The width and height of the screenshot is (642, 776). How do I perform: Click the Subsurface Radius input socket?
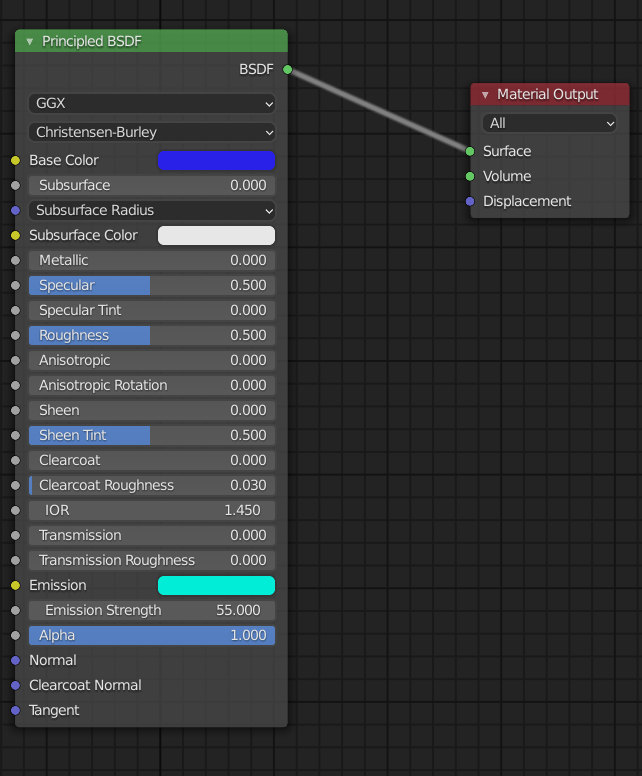click(15, 210)
